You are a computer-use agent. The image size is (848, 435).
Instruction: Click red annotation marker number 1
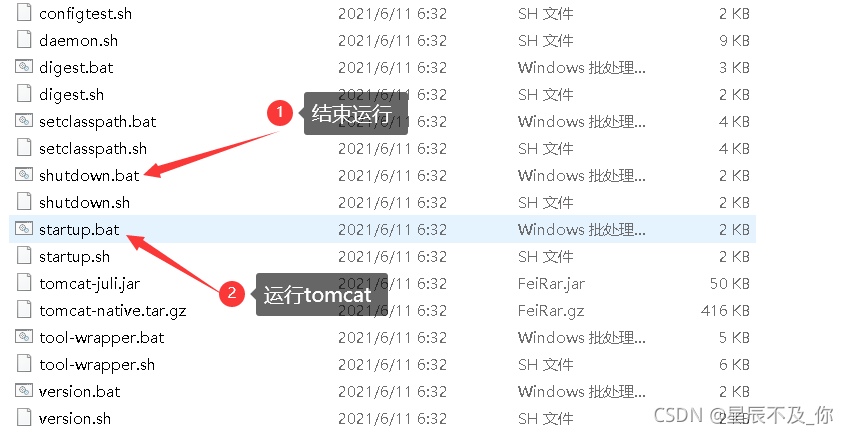[x=280, y=113]
